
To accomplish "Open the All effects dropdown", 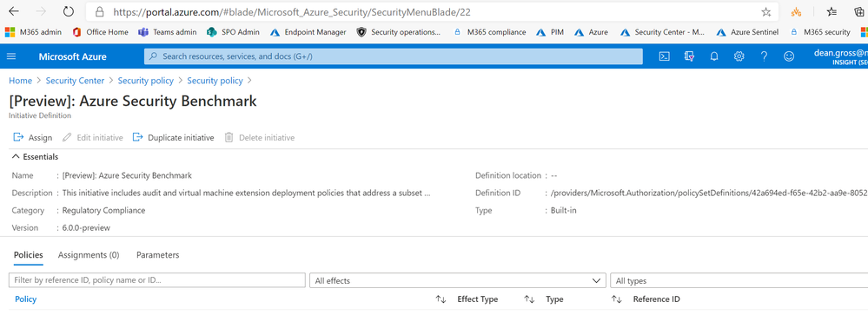I will (457, 281).
